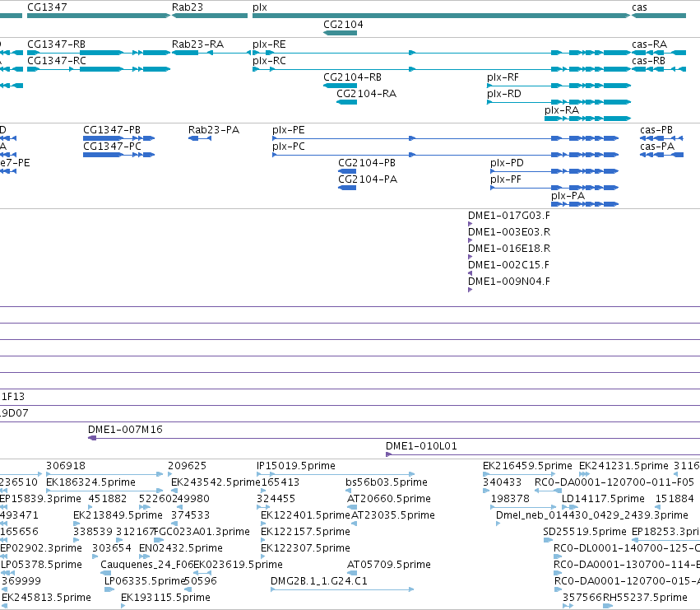The height and width of the screenshot is (610, 700).
Task: Select protein CG1347-PB
Action: 119,138
